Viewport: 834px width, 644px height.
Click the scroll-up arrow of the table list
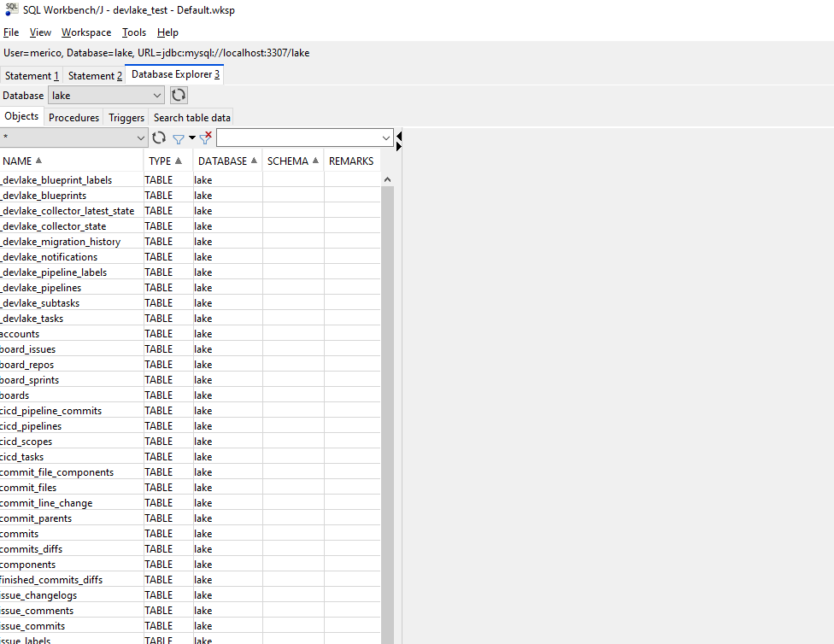[x=387, y=179]
